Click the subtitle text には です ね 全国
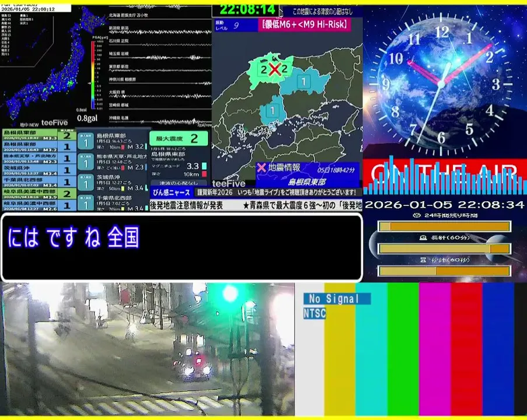Screen dimensions: 527x420 [74, 237]
